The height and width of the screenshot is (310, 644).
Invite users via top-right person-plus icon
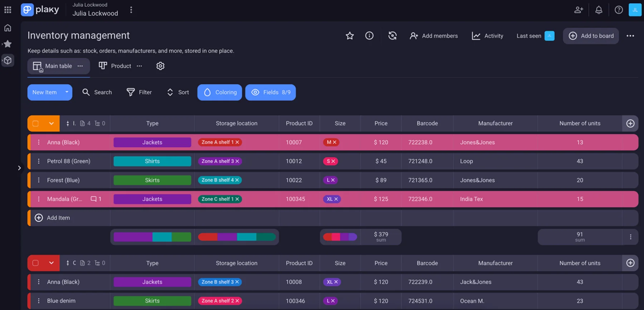click(579, 10)
